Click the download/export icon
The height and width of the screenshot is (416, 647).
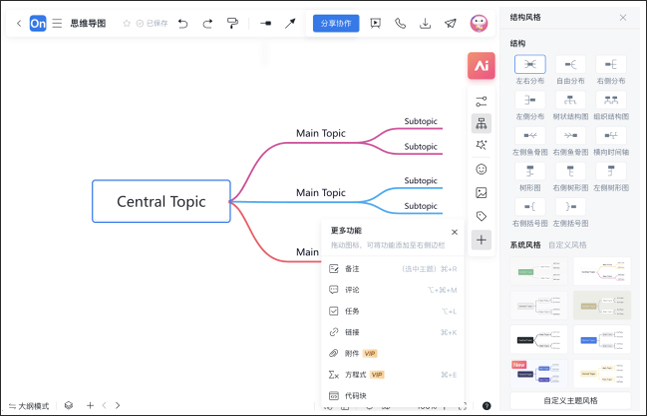click(426, 23)
